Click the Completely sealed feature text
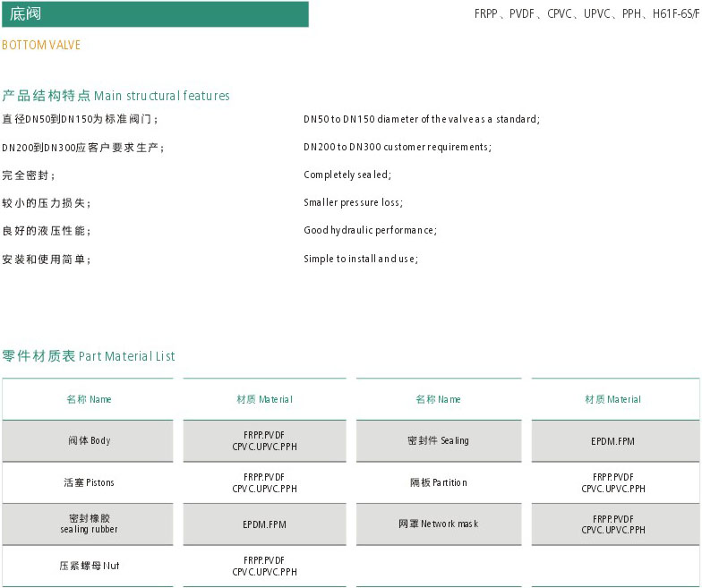Image resolution: width=702 pixels, height=588 pixels. pyautogui.click(x=347, y=175)
